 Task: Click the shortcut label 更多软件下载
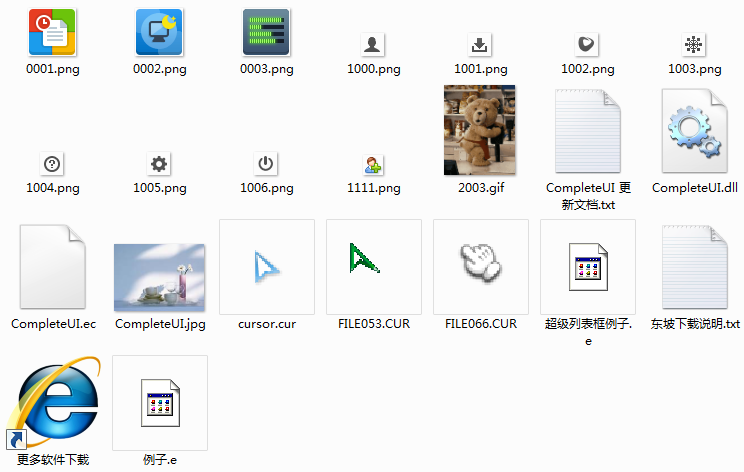(53, 460)
